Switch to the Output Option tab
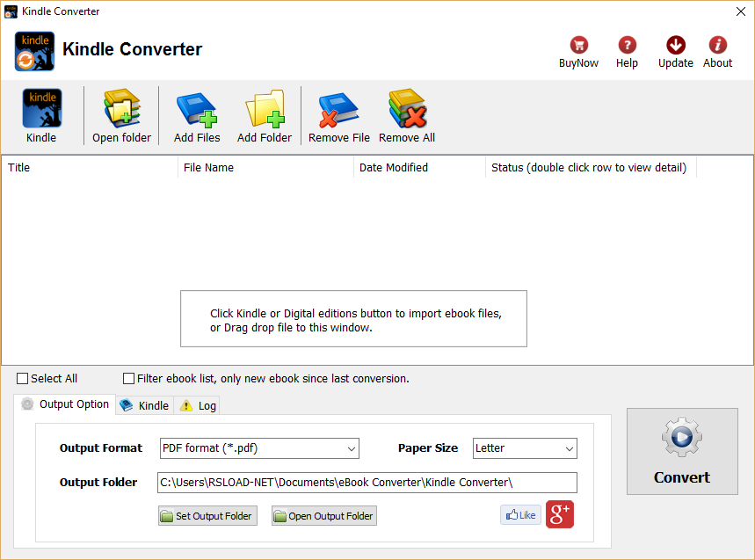This screenshot has width=755, height=560. click(65, 404)
